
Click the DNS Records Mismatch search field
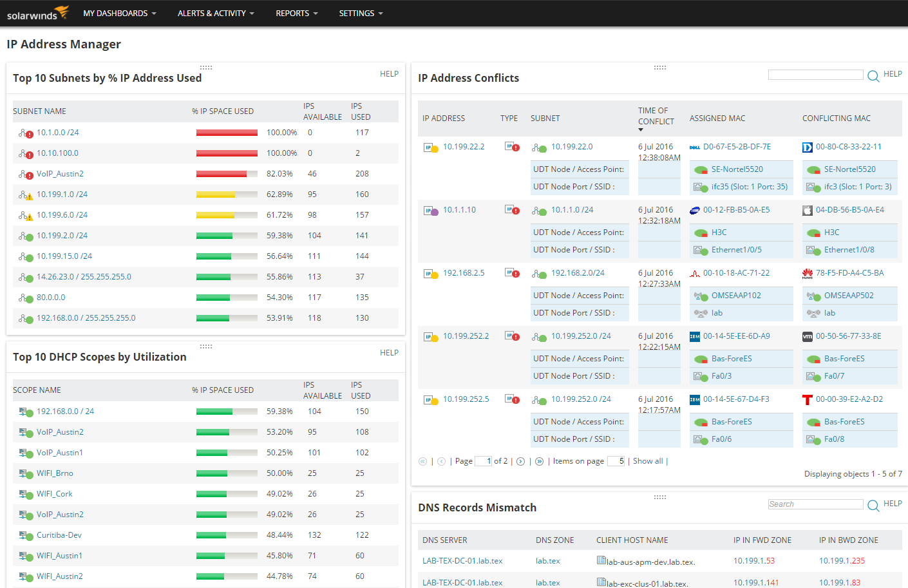(815, 504)
